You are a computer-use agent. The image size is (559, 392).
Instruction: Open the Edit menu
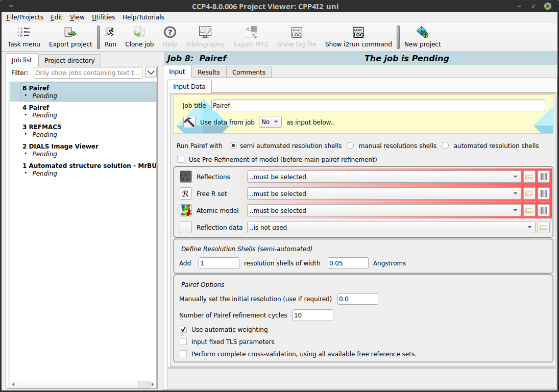56,17
